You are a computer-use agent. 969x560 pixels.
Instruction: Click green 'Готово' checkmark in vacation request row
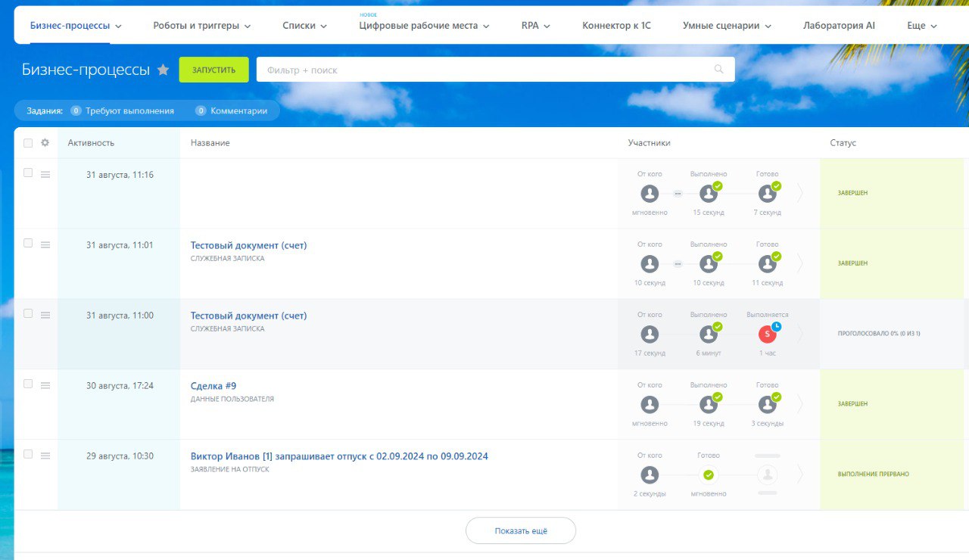pos(709,475)
